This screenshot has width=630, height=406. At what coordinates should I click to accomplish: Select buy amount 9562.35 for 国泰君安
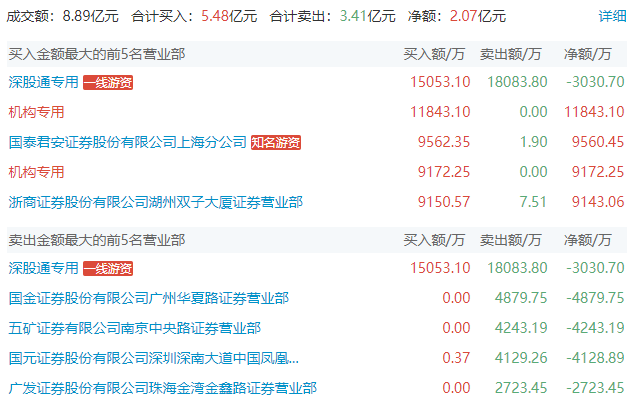444,142
